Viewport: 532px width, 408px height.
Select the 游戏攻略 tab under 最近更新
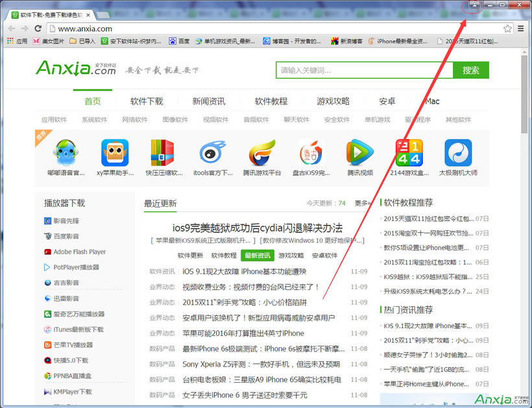(291, 256)
